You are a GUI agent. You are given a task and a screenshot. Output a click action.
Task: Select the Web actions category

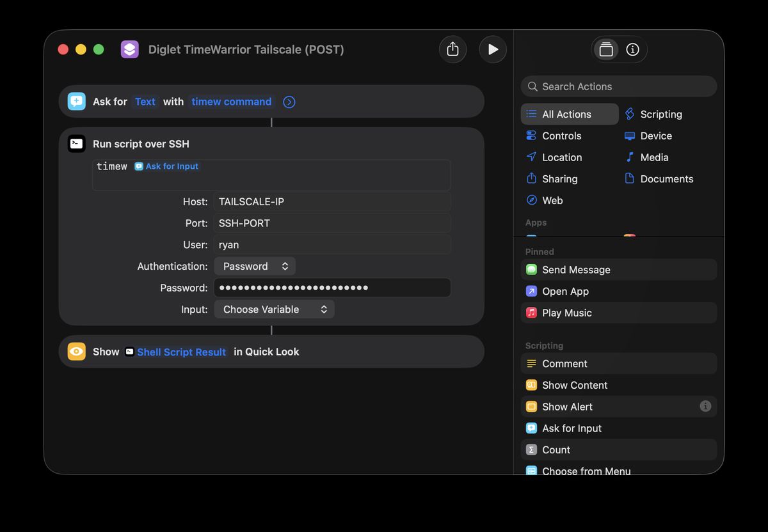point(552,200)
